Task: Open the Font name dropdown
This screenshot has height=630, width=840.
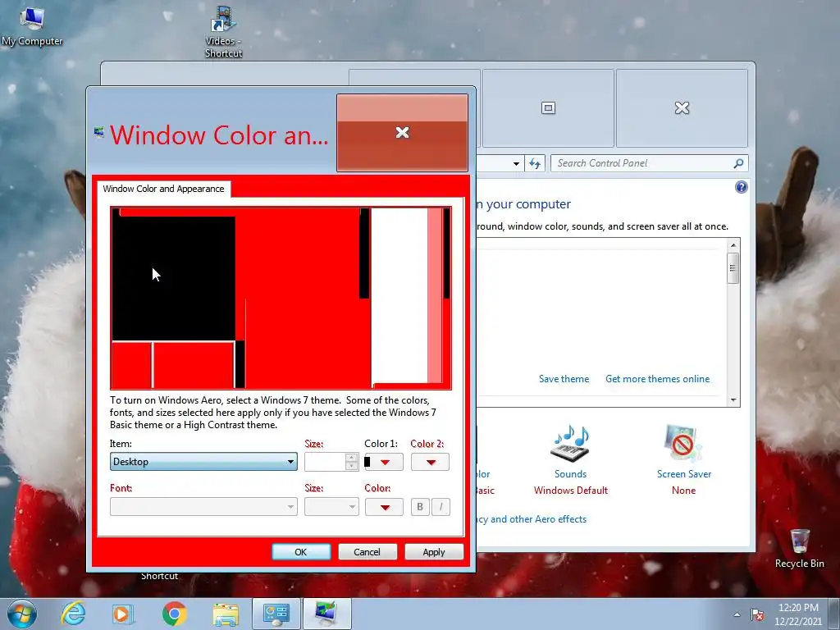Action: click(203, 507)
